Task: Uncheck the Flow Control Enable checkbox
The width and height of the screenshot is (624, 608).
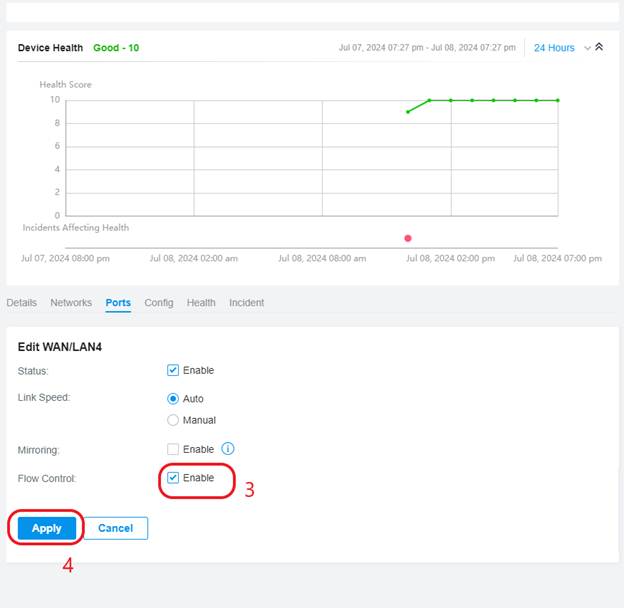Action: pyautogui.click(x=173, y=478)
